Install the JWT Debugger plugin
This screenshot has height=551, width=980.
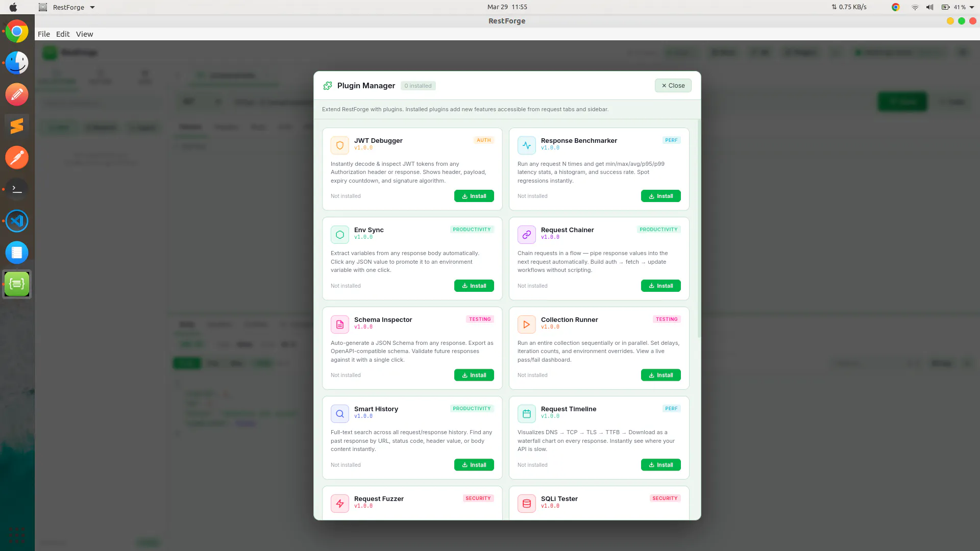pos(474,196)
